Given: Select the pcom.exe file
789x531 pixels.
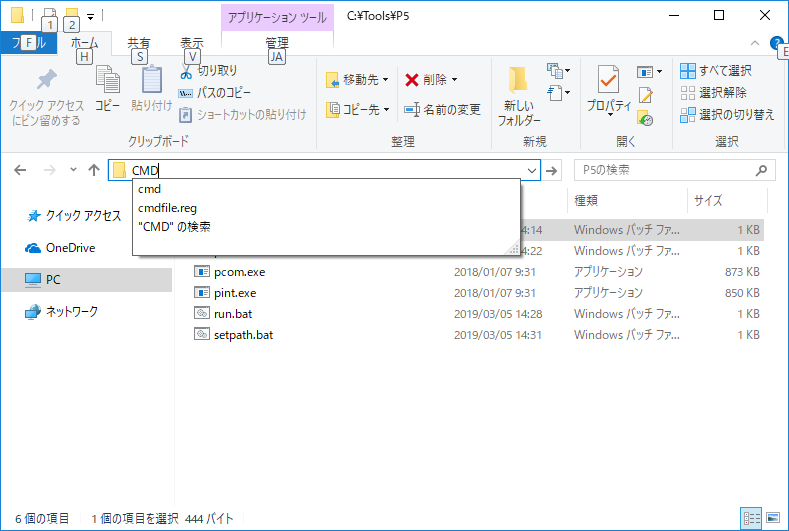Looking at the screenshot, I should point(240,272).
